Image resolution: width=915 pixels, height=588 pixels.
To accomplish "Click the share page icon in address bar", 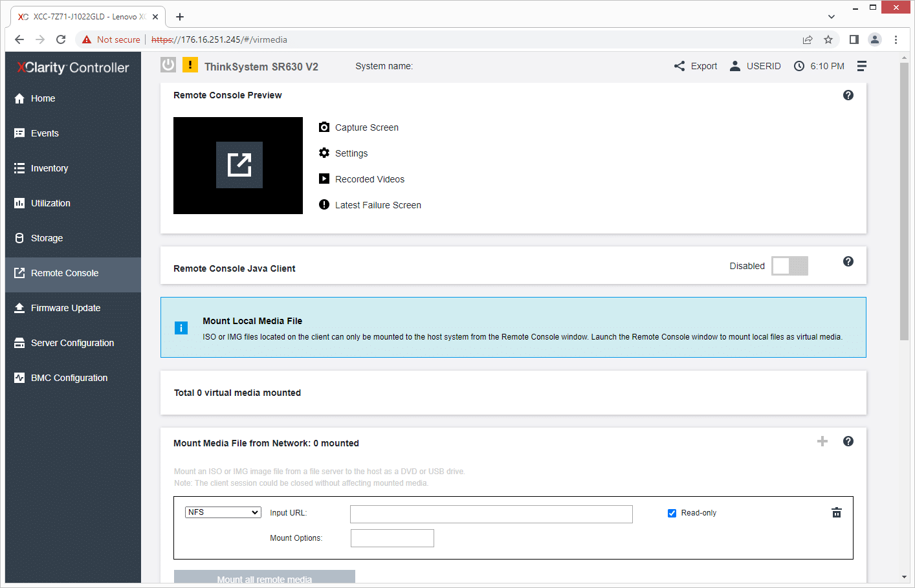I will tap(808, 39).
